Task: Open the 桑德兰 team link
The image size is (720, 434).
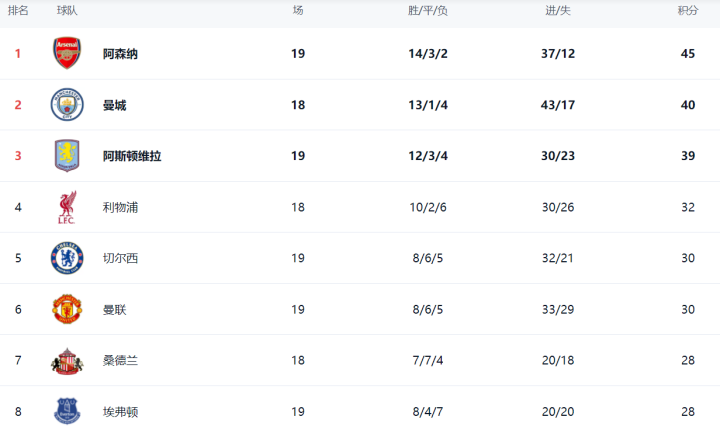Action: (x=120, y=361)
